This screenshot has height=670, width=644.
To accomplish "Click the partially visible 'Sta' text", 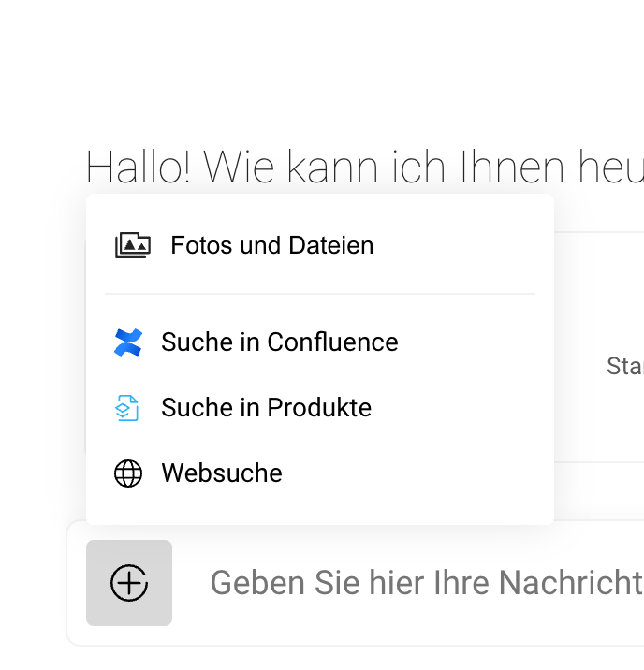I will (x=624, y=366).
